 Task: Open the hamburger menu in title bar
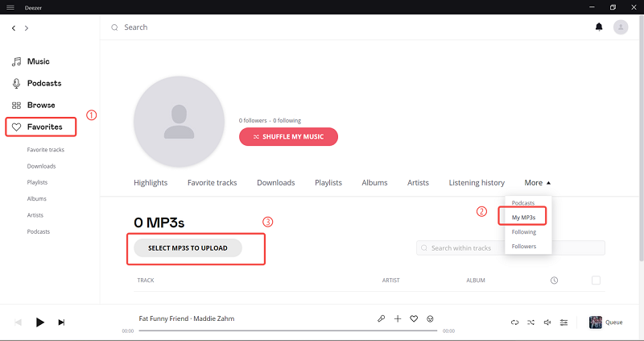pos(10,7)
